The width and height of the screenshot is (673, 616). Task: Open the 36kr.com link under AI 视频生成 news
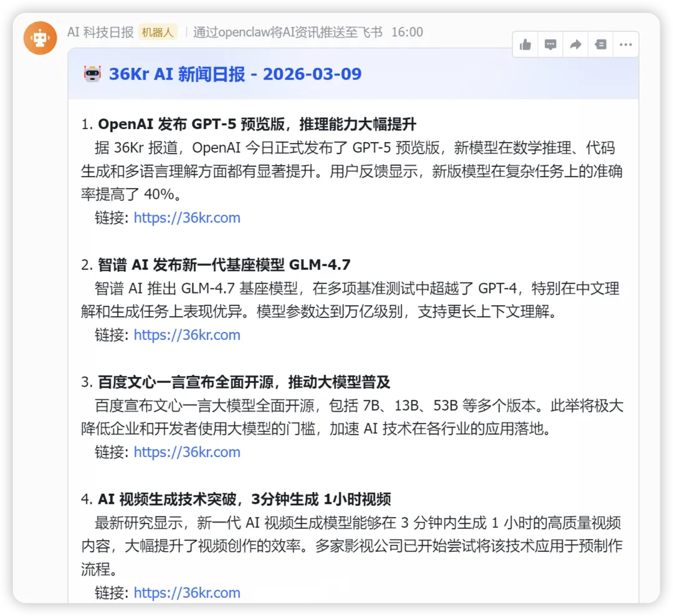pos(187,593)
